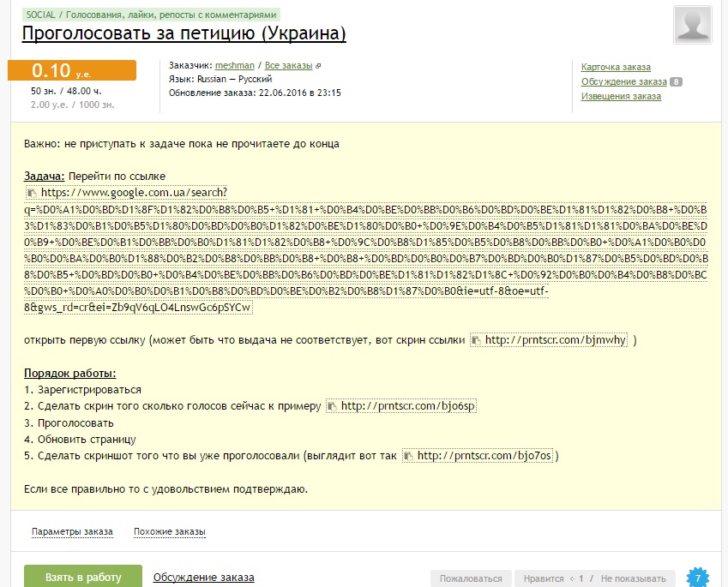Open the customer's avatar placeholder image
This screenshot has width=728, height=587.
(692, 25)
